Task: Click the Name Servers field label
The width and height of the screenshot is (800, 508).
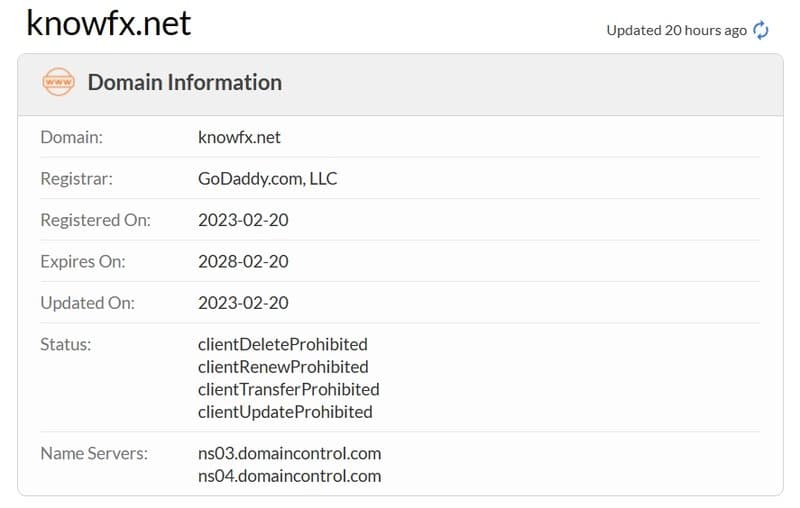Action: pos(94,453)
